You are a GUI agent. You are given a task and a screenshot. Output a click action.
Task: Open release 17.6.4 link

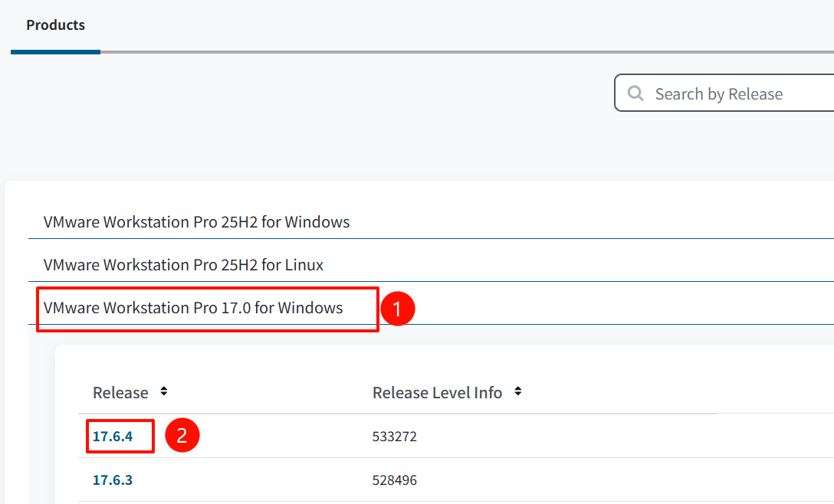(x=113, y=437)
